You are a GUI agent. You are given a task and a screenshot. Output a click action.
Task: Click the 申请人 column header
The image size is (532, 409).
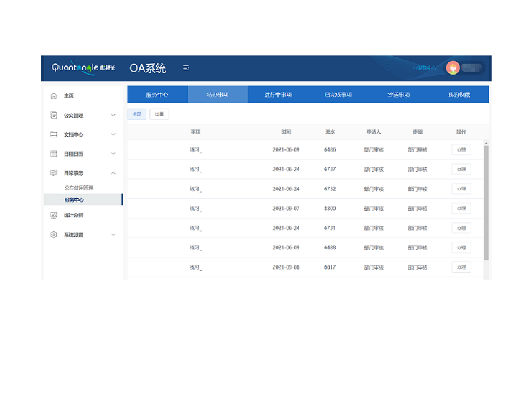373,132
